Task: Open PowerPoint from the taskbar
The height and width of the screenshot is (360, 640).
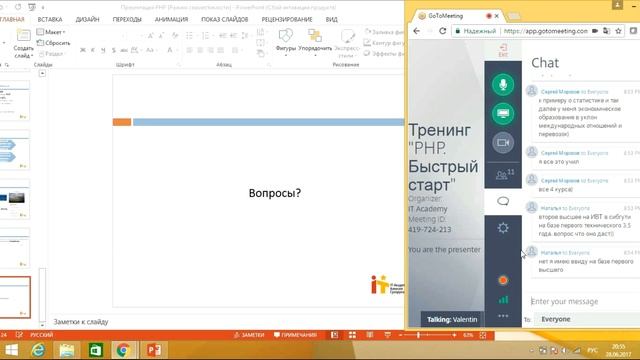Action: 153,350
